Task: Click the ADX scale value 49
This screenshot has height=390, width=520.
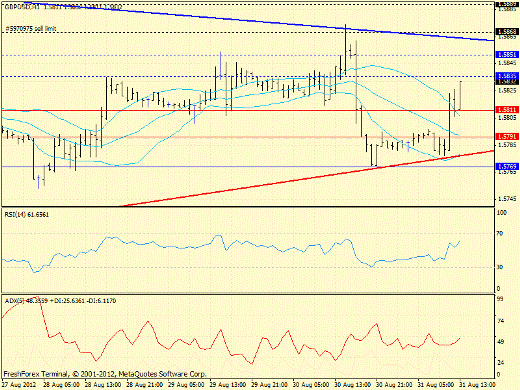Action: [500, 342]
